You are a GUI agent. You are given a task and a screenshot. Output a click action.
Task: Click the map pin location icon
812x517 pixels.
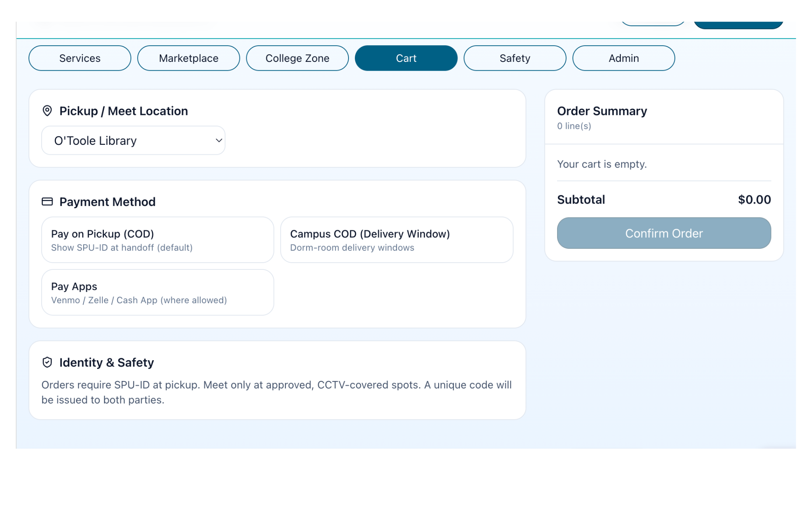(47, 111)
